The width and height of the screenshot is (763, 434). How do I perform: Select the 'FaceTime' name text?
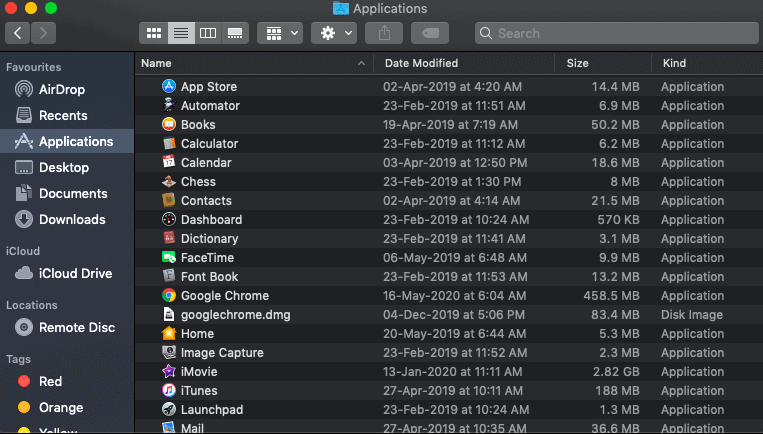[x=207, y=258]
